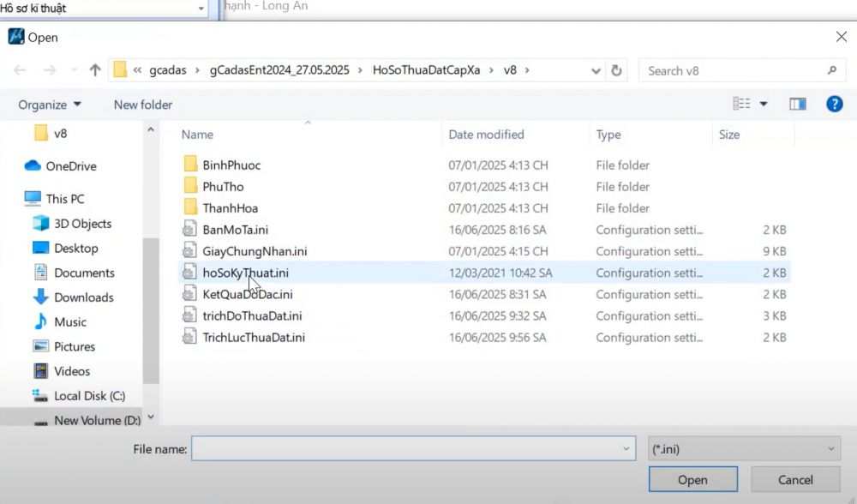Click New folder in the toolbar
The width and height of the screenshot is (857, 504).
[x=143, y=105]
